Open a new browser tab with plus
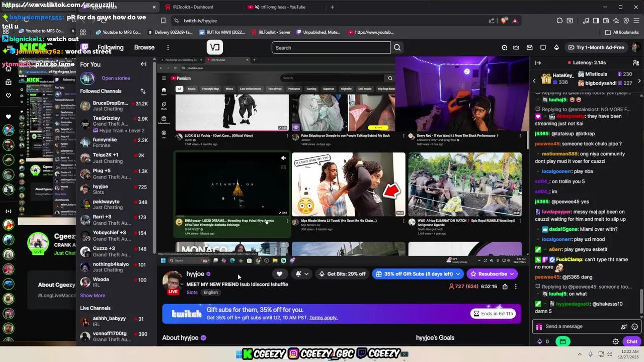The width and height of the screenshot is (644, 362). pos(332,7)
